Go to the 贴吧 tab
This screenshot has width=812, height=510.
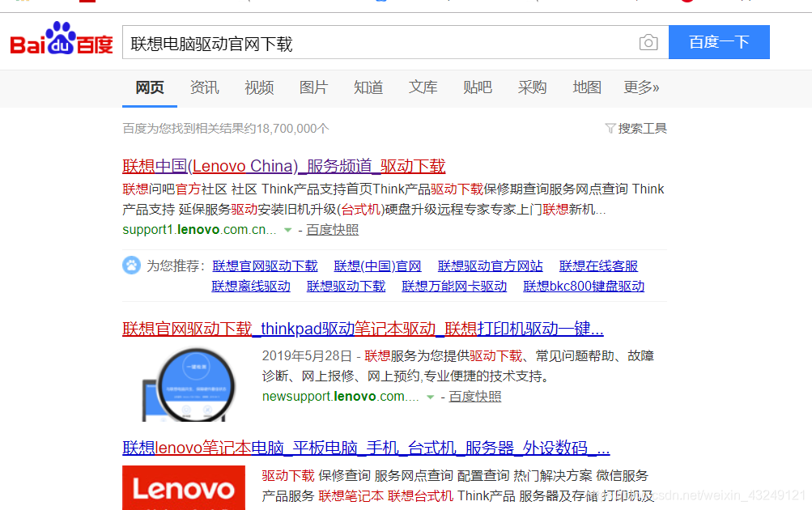pyautogui.click(x=478, y=87)
